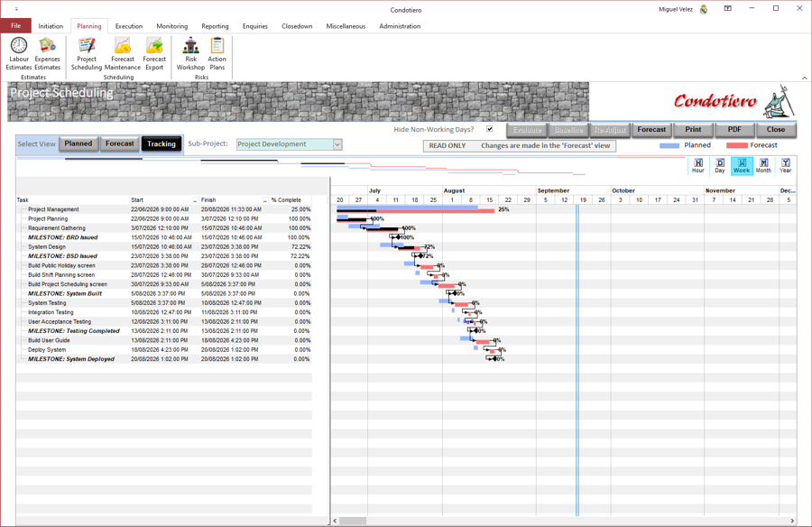Switch timescale to Hour
812x527 pixels.
tap(698, 166)
